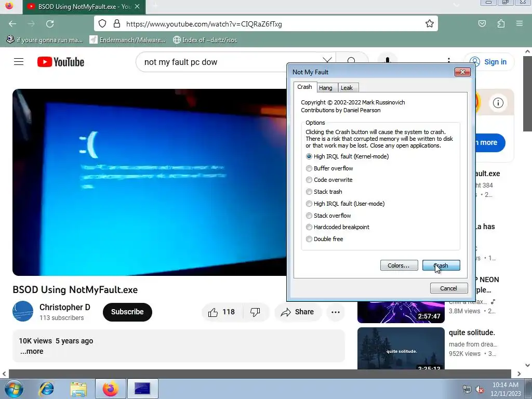Open video info circle icon
532x399 pixels.
(498, 102)
